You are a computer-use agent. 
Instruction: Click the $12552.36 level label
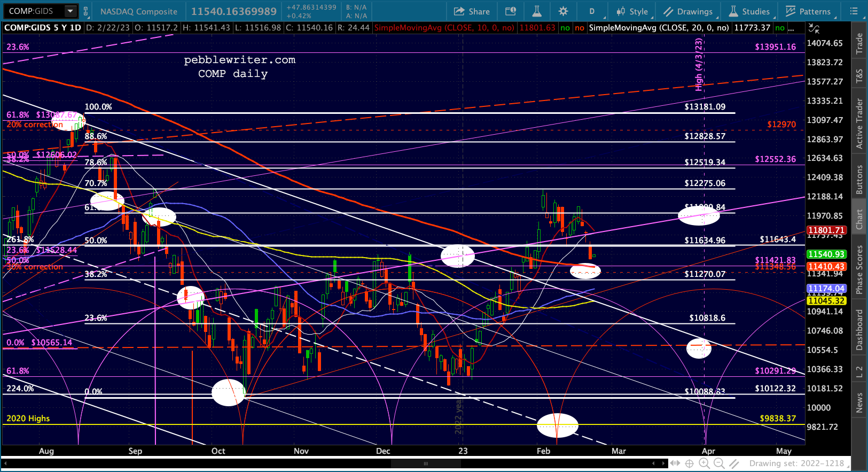tap(775, 159)
